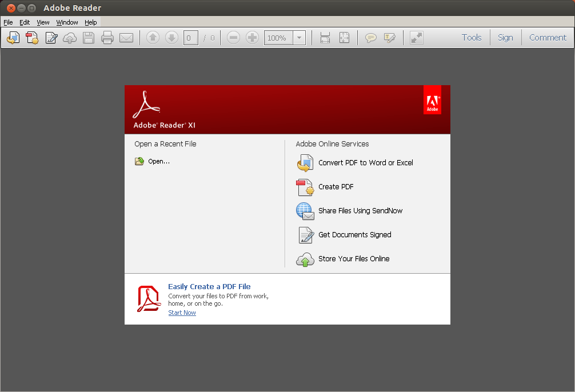Open the View menu
The image size is (575, 392).
coord(43,22)
